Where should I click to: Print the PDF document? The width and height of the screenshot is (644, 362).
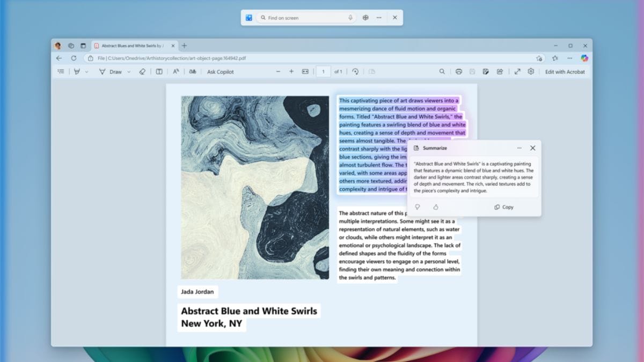coord(459,71)
